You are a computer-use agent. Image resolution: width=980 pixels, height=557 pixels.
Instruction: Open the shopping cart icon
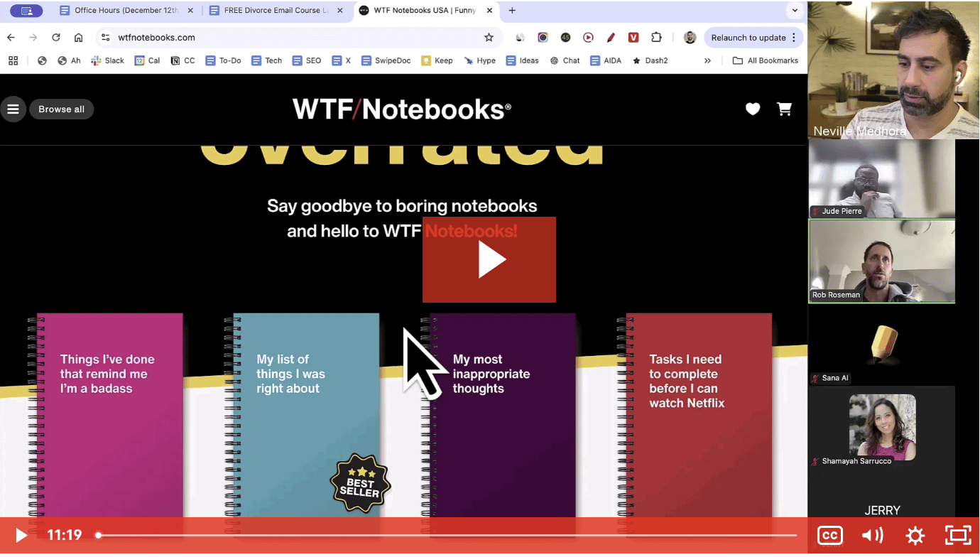(x=784, y=109)
